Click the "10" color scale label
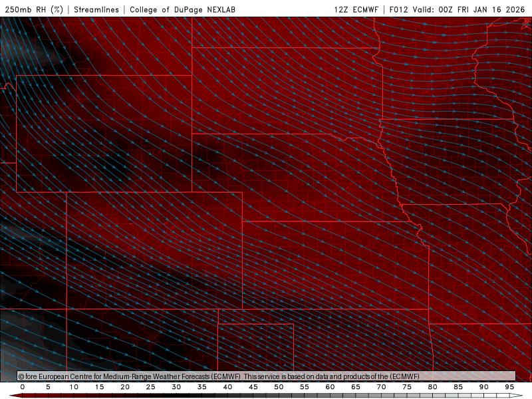Viewport: 532px width, 399px height. tap(74, 387)
